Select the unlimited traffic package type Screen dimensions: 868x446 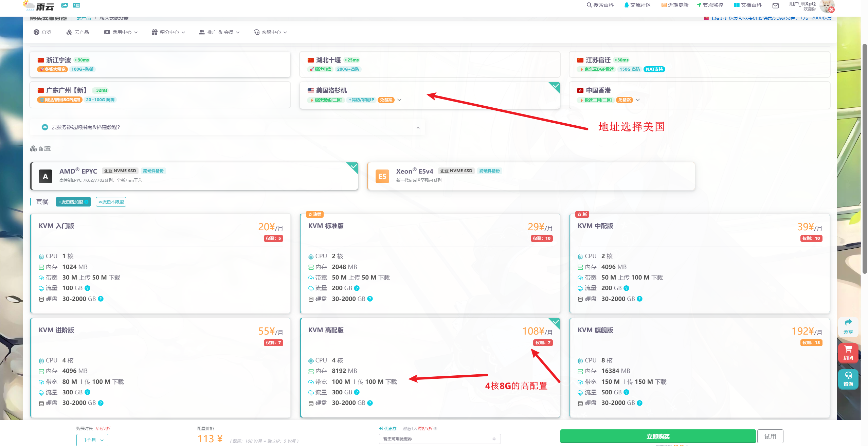[111, 202]
